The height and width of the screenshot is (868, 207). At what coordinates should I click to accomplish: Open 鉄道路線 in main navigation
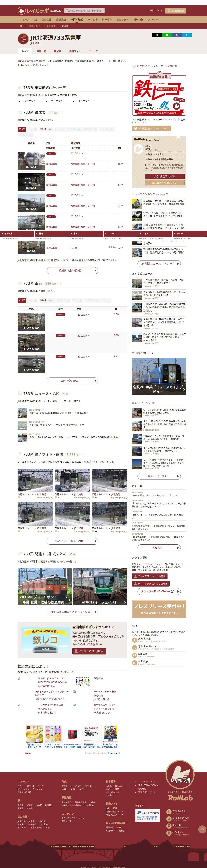61,20
